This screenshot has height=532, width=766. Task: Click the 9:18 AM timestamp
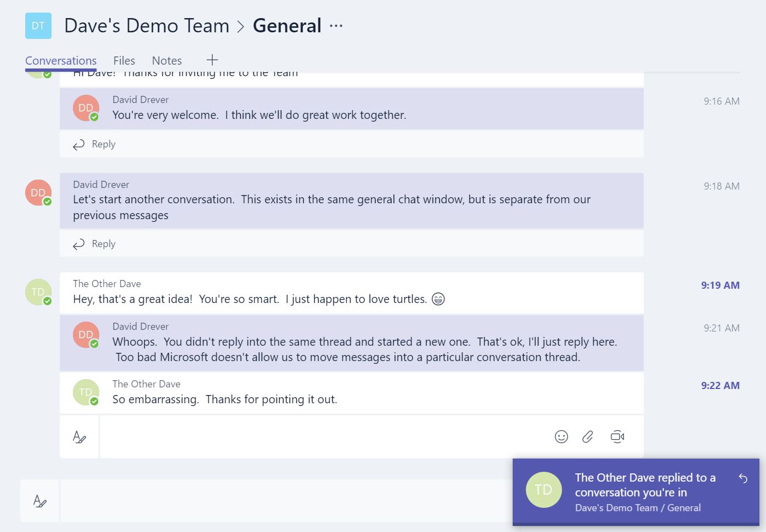722,186
